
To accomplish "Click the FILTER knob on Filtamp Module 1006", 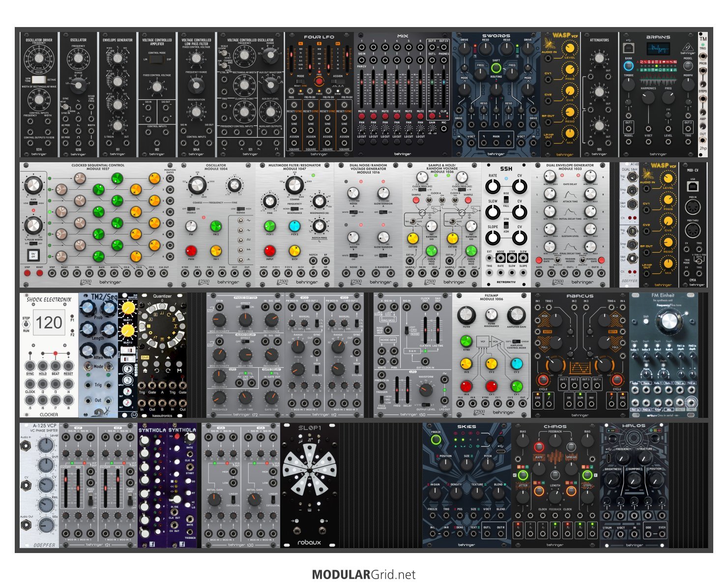I will tap(466, 315).
